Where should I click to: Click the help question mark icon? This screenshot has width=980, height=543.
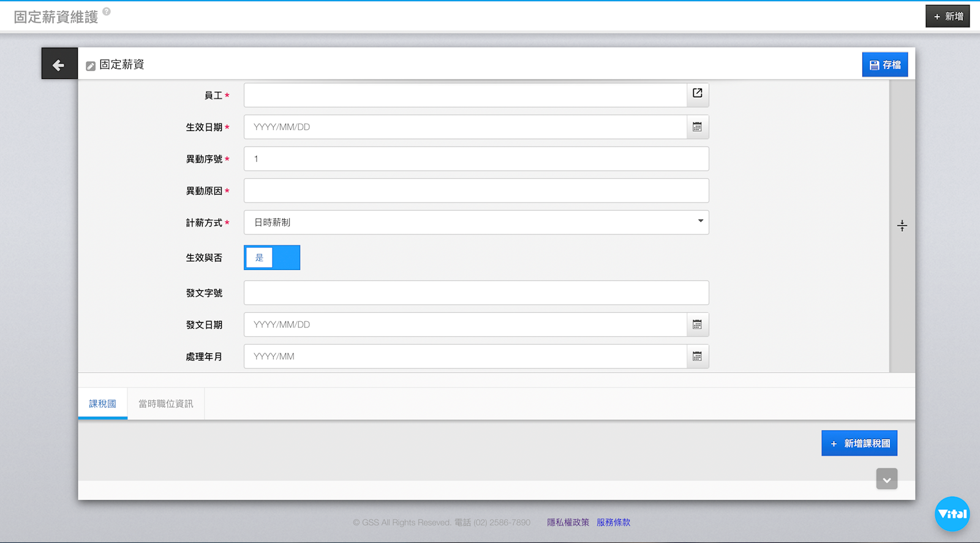click(x=107, y=12)
